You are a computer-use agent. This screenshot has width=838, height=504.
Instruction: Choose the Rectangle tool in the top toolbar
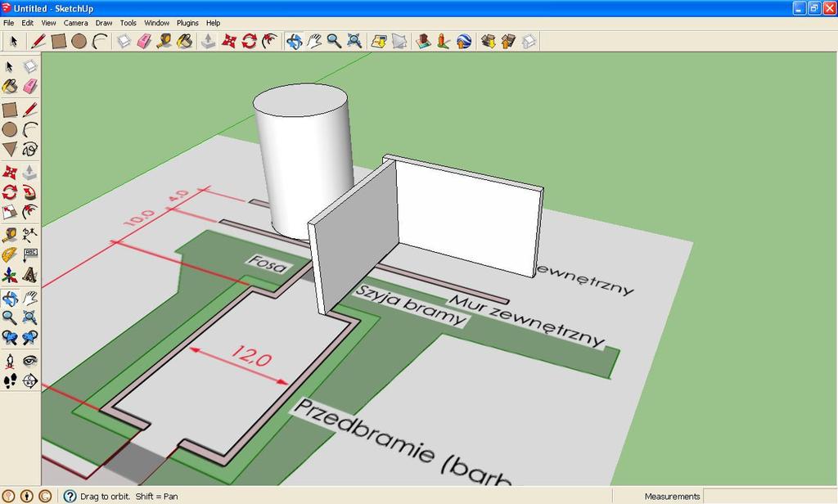tap(59, 41)
